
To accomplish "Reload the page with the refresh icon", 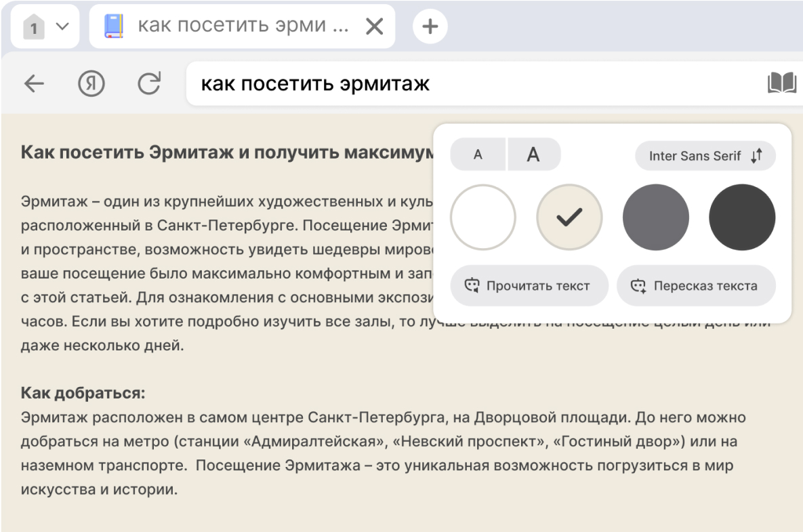I will 148,83.
